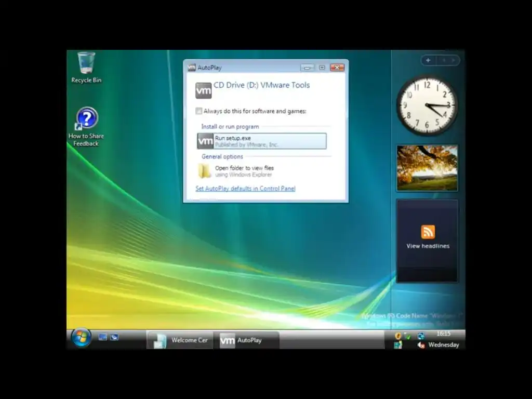The width and height of the screenshot is (532, 399).
Task: Open the Windows Start orb
Action: [x=81, y=338]
